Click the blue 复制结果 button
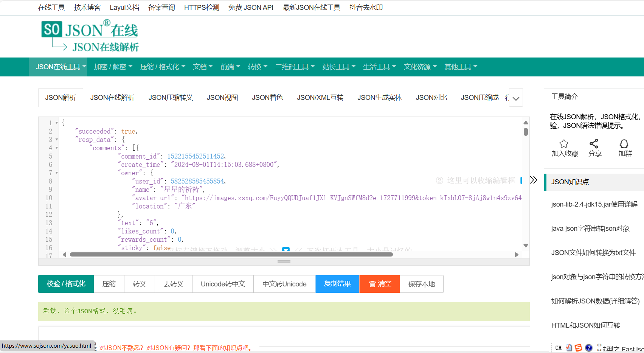The height and width of the screenshot is (353, 644). click(x=337, y=284)
